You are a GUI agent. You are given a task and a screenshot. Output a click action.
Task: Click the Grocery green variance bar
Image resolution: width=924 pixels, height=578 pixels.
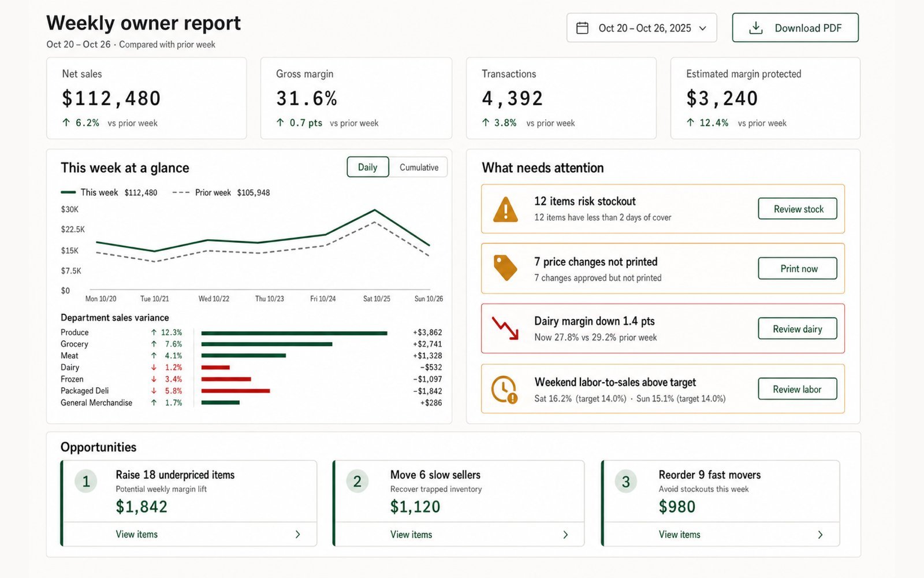pyautogui.click(x=267, y=344)
